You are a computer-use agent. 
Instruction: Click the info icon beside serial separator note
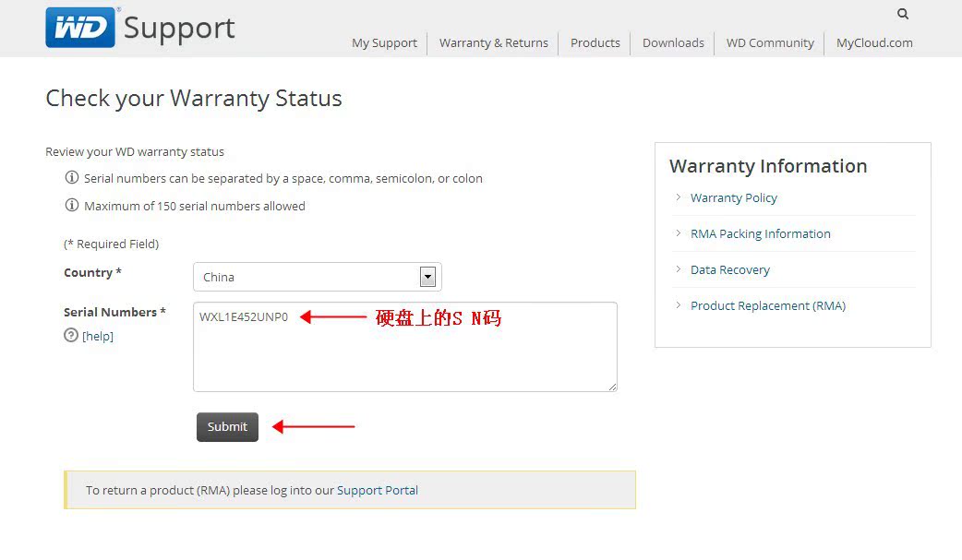(72, 178)
